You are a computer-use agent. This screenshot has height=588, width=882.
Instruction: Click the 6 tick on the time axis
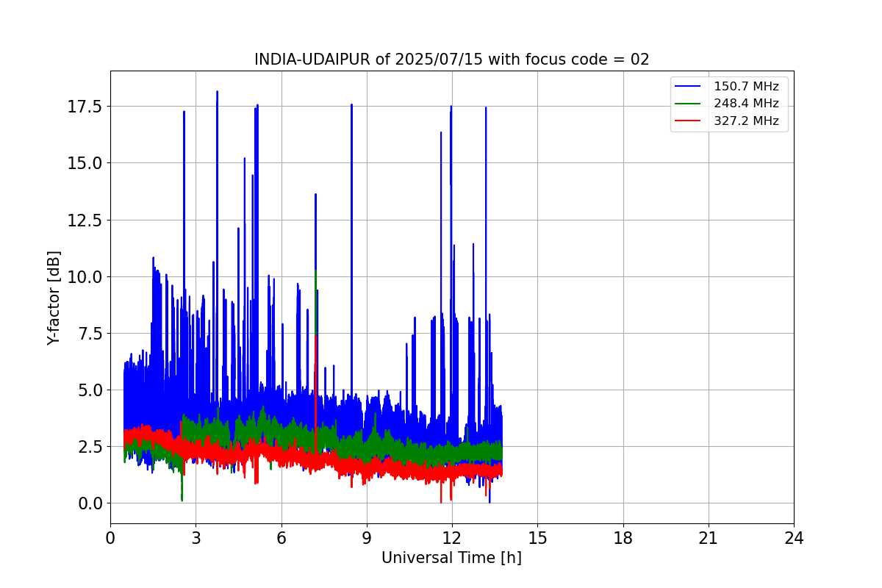[281, 538]
